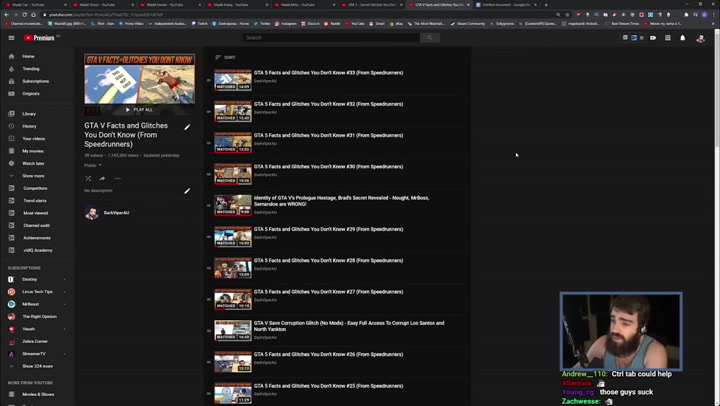Open the account avatar menu

701,39
